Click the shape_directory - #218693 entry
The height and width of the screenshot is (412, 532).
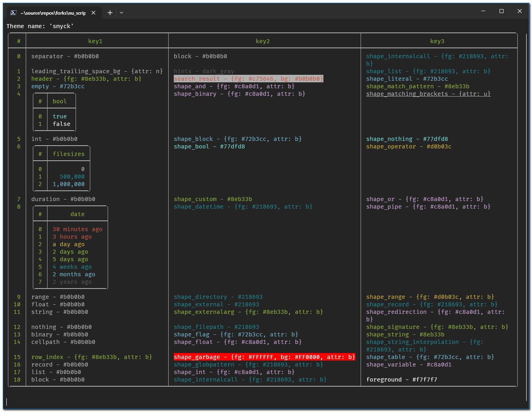218,297
